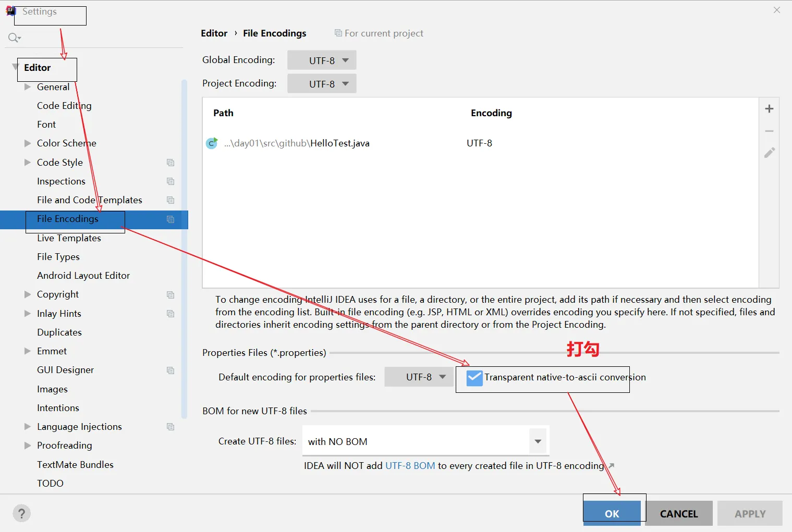Select File Types settings page
792x532 pixels.
click(58, 257)
